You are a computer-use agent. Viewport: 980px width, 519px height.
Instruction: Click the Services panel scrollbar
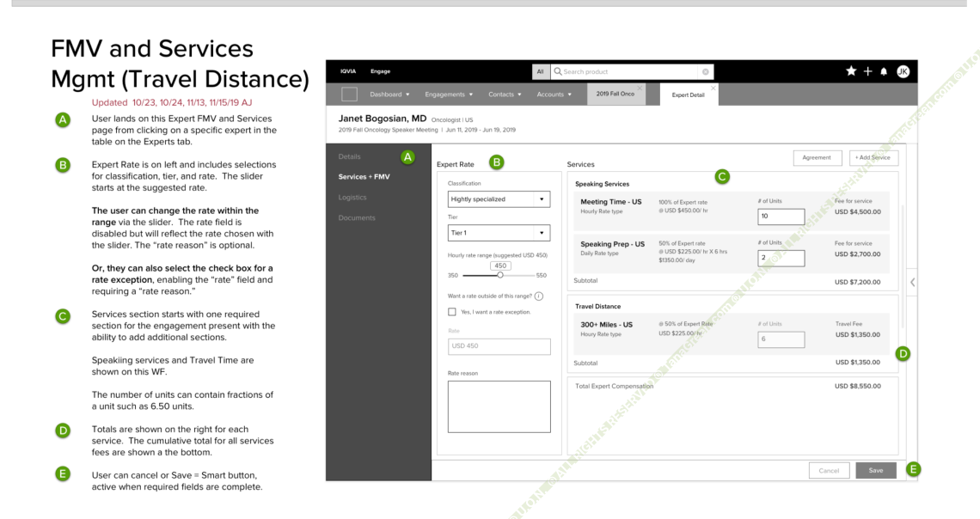903,266
